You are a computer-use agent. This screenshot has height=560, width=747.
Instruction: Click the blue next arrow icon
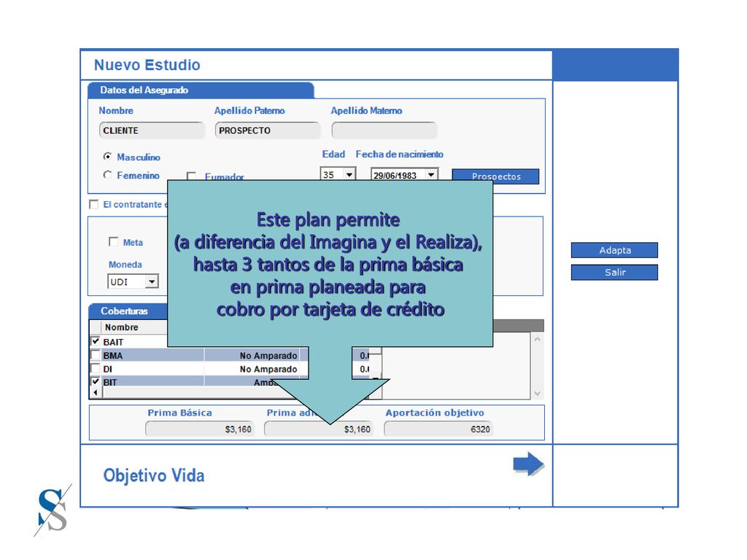[x=528, y=463]
